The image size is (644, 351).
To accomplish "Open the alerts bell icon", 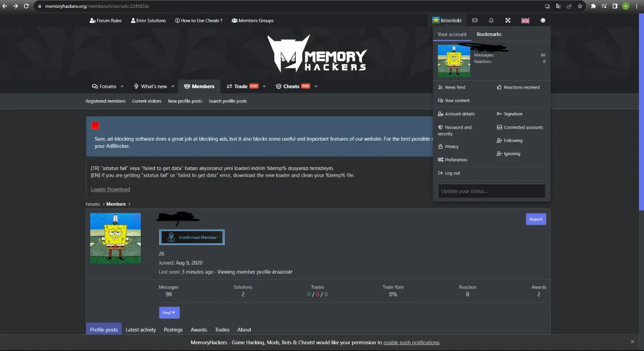I will point(491,20).
